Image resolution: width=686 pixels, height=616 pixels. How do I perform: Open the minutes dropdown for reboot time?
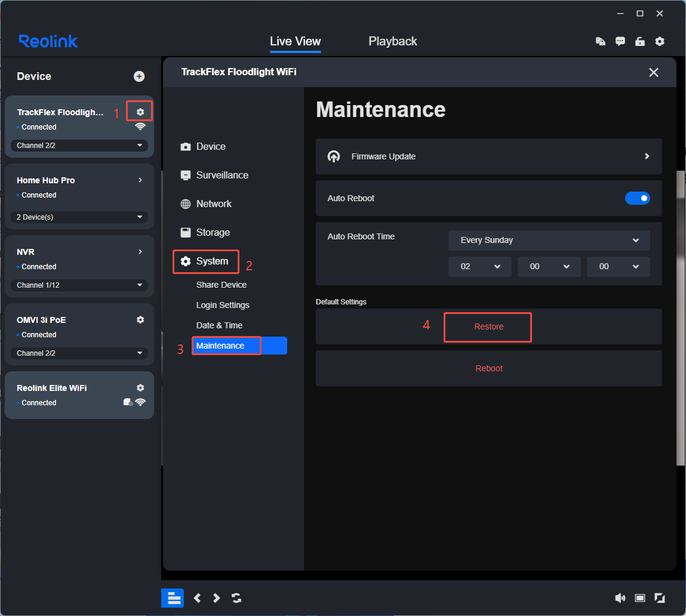[549, 266]
